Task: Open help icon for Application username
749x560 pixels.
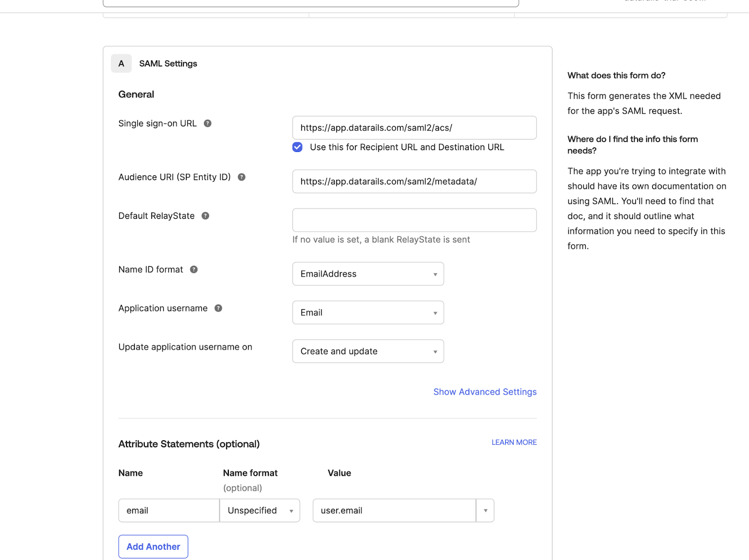Action: click(218, 308)
